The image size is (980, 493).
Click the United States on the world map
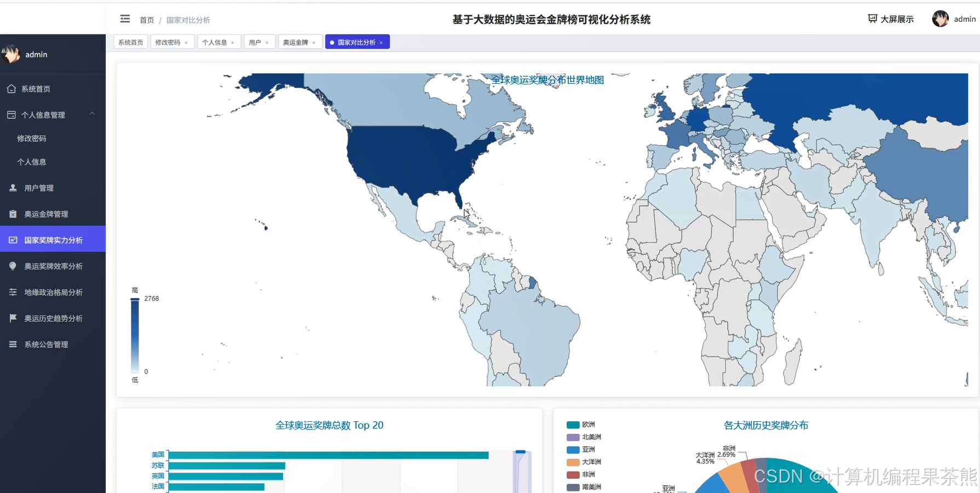[416, 159]
